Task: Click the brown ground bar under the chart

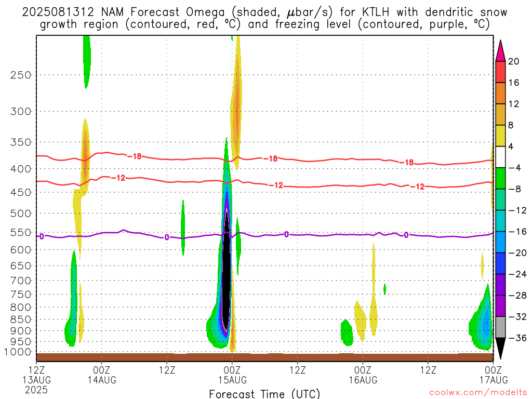Action: click(x=264, y=357)
